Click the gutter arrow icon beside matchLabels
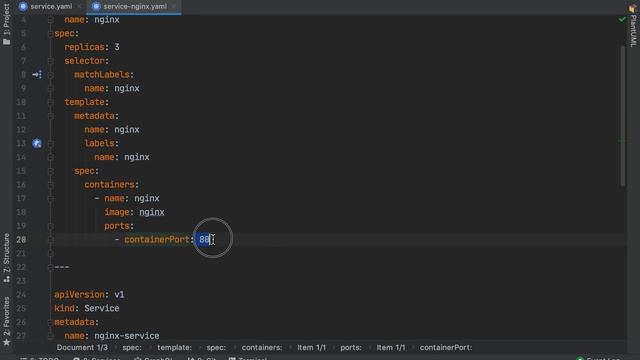This screenshot has height=360, width=640. (x=37, y=75)
